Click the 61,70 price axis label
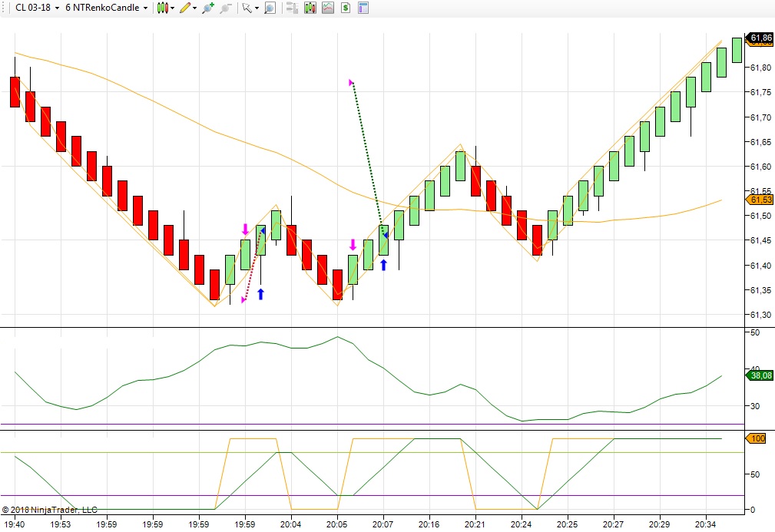The height and width of the screenshot is (532, 775). [x=760, y=117]
